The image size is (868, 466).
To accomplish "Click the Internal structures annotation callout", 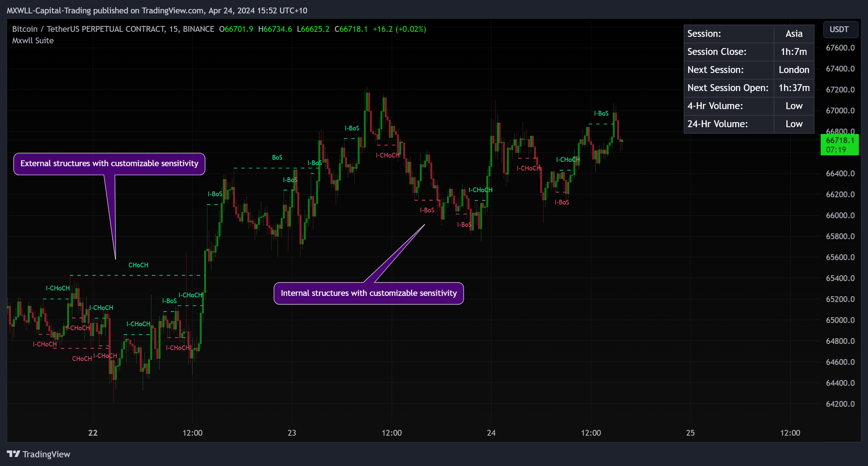I will point(369,293).
